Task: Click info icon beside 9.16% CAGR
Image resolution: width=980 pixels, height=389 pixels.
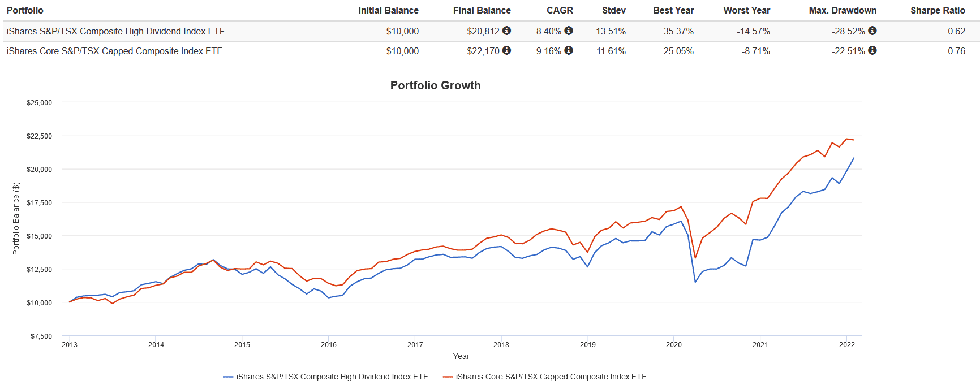Action: click(x=569, y=50)
